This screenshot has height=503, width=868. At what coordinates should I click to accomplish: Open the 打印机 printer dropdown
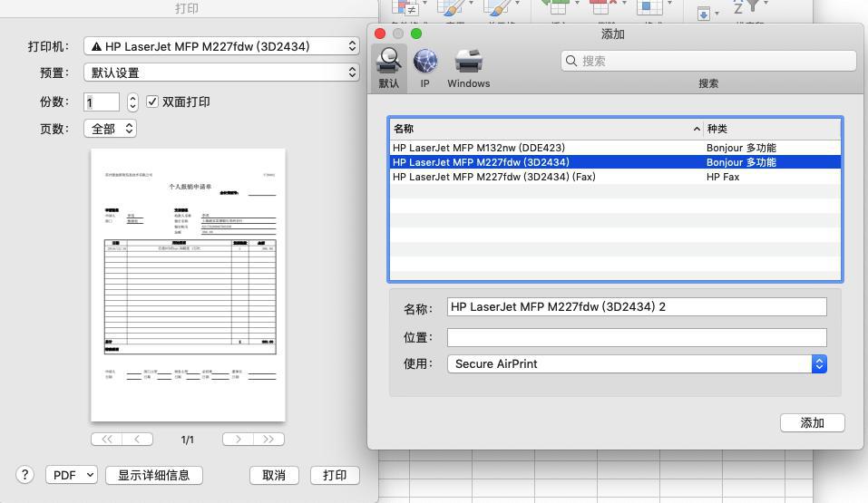pos(221,46)
